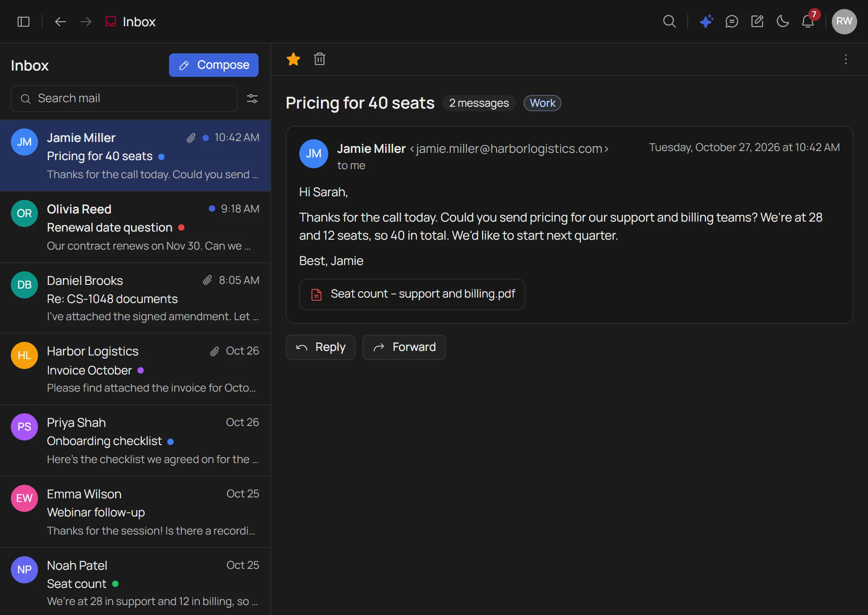The image size is (868, 615).
Task: Open the more options vertical dots menu
Action: pos(846,59)
